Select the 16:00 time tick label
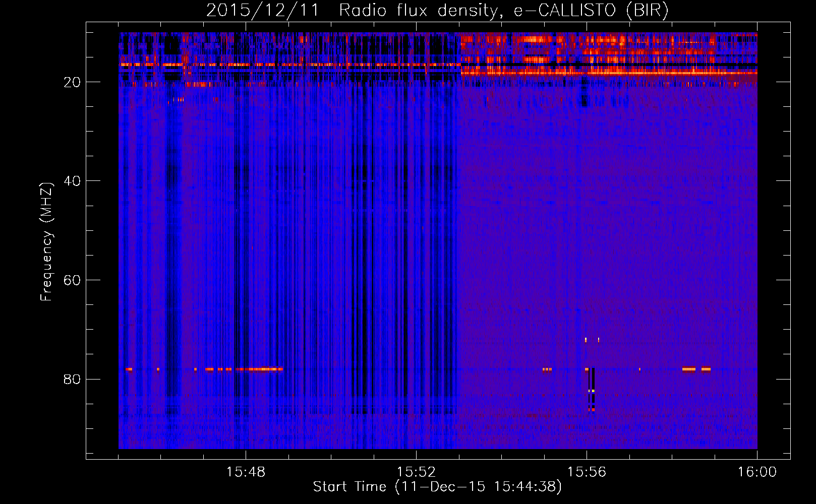 (757, 472)
